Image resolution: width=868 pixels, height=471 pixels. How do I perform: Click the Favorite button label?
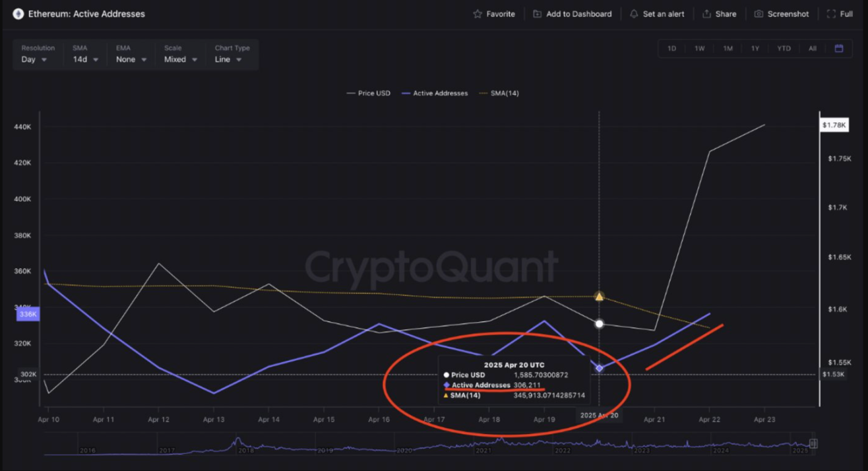coord(501,14)
